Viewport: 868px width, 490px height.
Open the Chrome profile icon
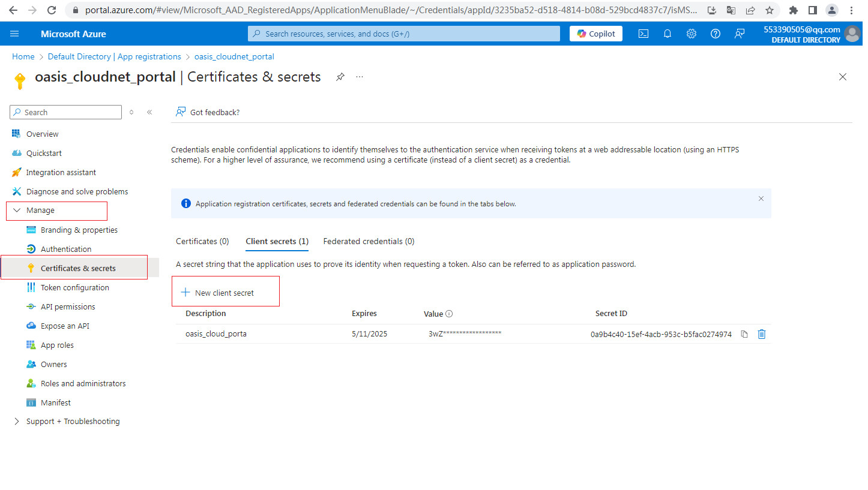[x=832, y=10]
